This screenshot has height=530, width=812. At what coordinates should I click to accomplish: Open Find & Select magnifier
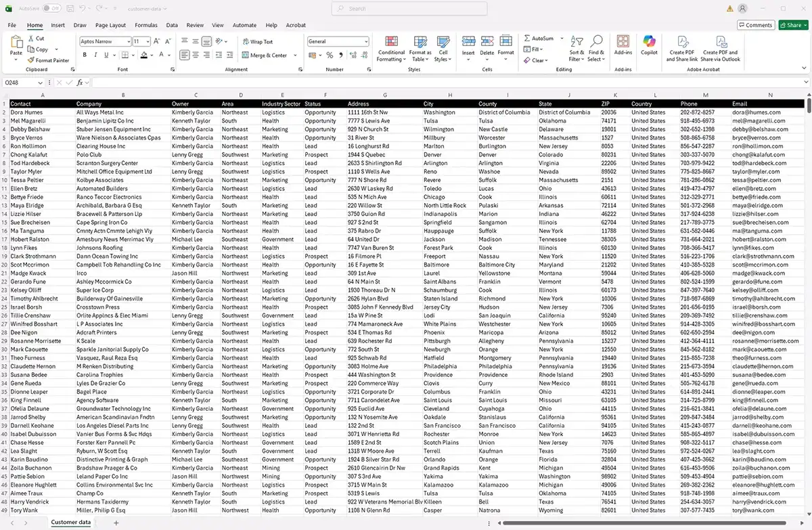pyautogui.click(x=596, y=49)
